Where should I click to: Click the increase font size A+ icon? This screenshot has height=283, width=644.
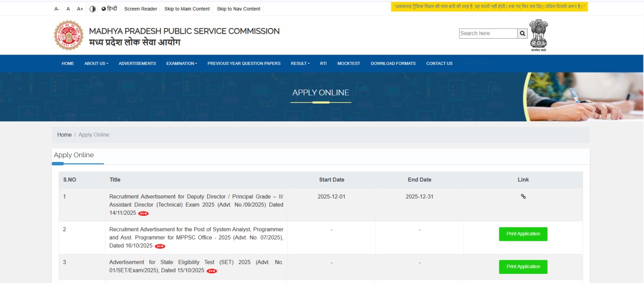(80, 9)
